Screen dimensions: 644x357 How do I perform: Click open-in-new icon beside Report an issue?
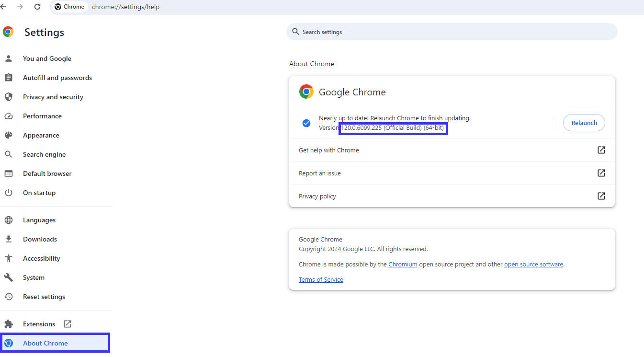pyautogui.click(x=601, y=173)
